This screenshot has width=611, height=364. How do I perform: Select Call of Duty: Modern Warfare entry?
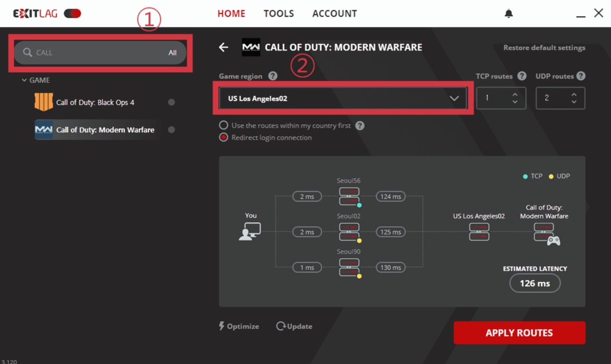[x=104, y=130]
